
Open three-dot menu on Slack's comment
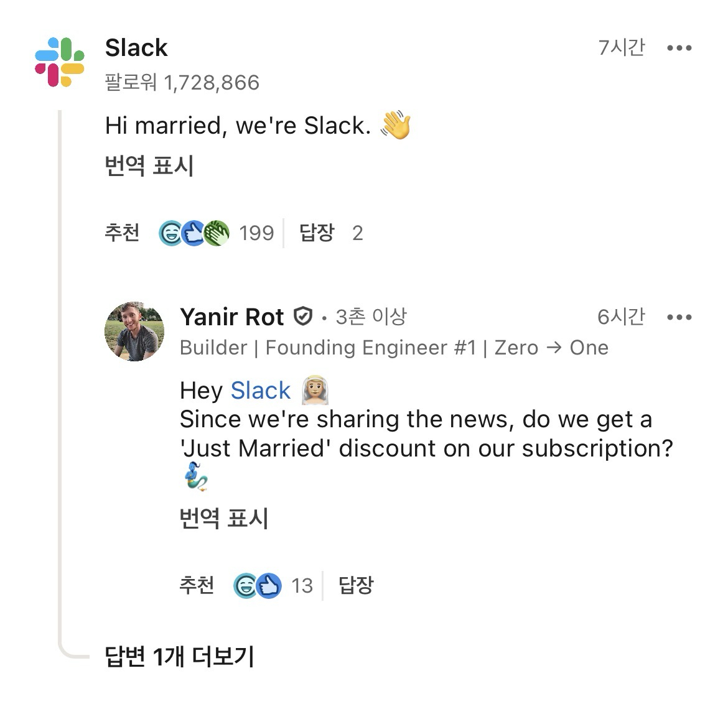click(679, 48)
